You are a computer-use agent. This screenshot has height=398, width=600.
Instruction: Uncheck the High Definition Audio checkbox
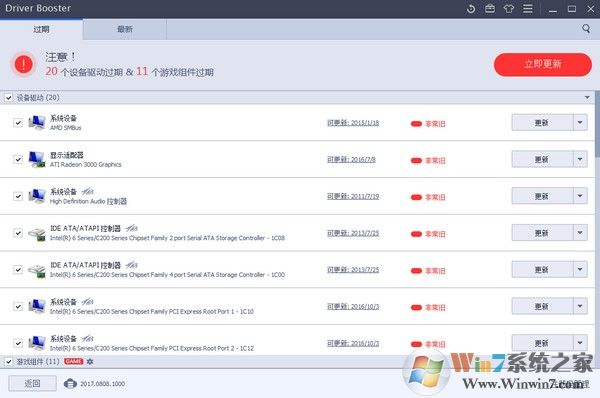coord(18,196)
